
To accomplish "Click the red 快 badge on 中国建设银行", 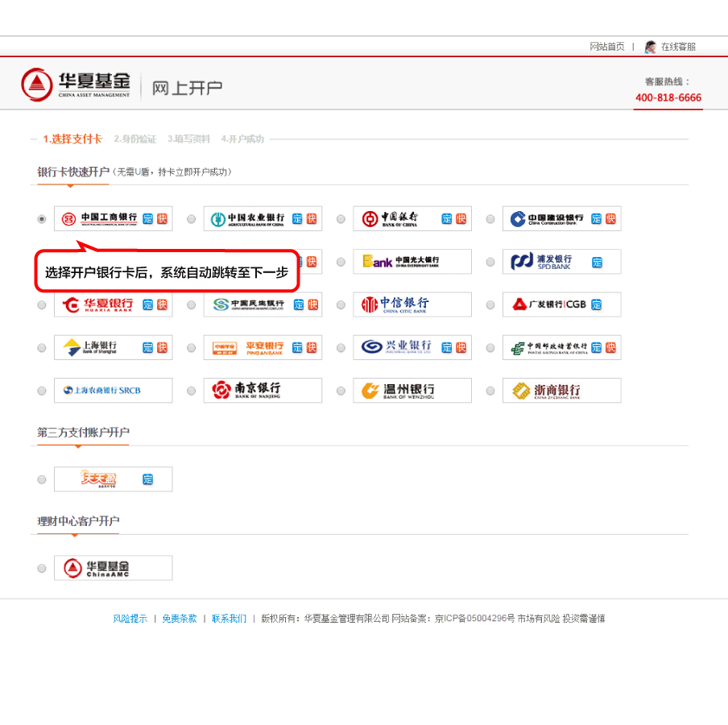I will (x=610, y=219).
